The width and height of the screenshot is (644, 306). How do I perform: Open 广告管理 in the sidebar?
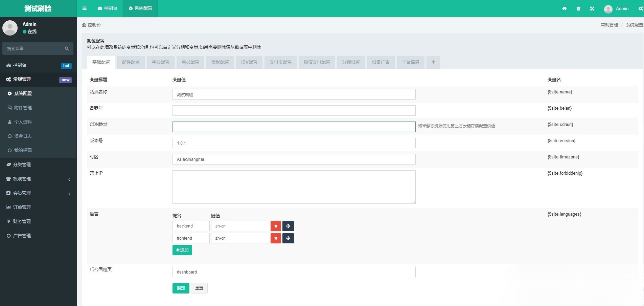[x=22, y=236]
